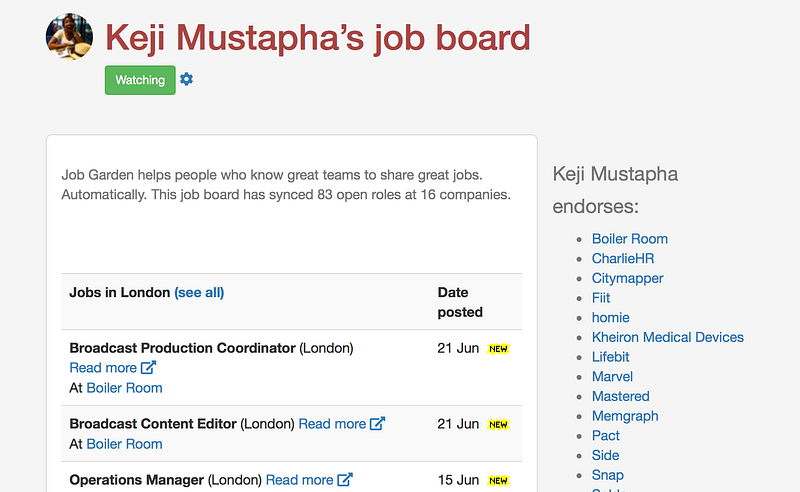Click the Broadcast Production Coordinator job title
This screenshot has width=800, height=492.
(x=182, y=348)
